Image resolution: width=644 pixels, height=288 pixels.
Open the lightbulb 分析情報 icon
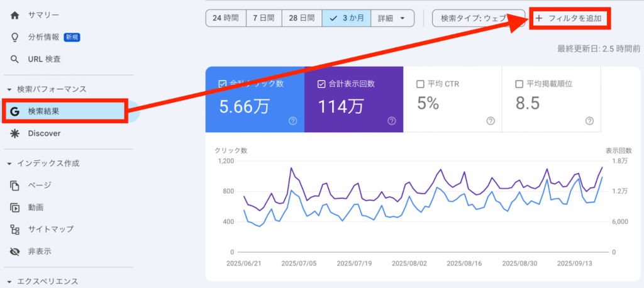tap(15, 37)
